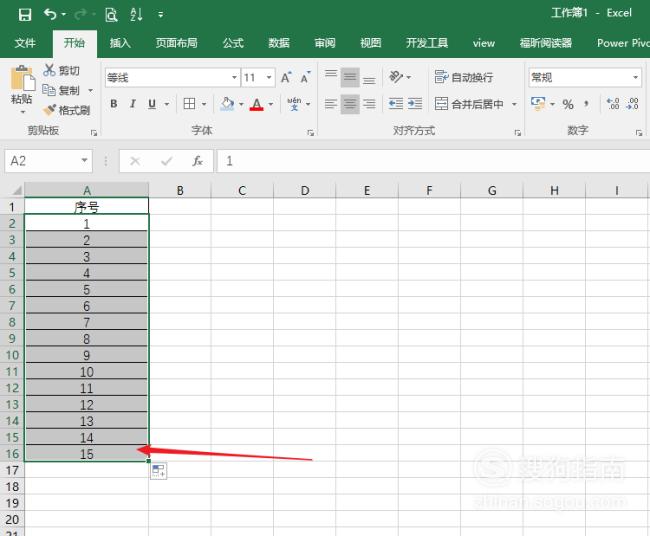Apply the red font color A

click(x=257, y=104)
